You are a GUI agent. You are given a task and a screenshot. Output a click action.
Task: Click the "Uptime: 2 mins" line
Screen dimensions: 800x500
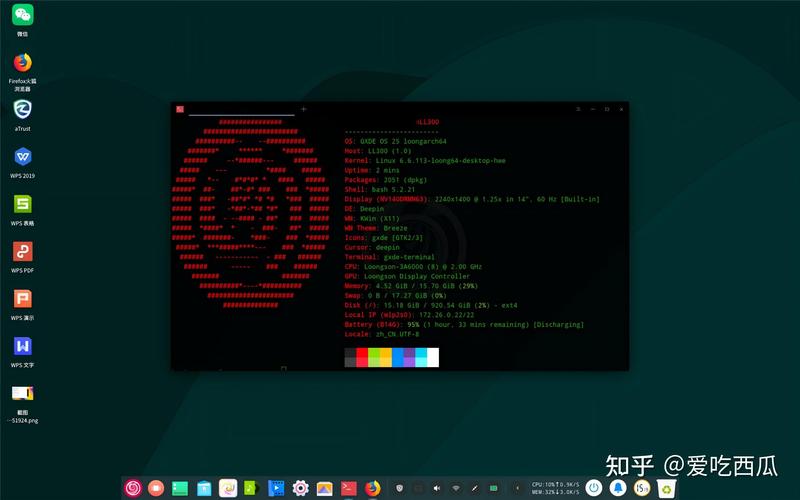tap(372, 170)
